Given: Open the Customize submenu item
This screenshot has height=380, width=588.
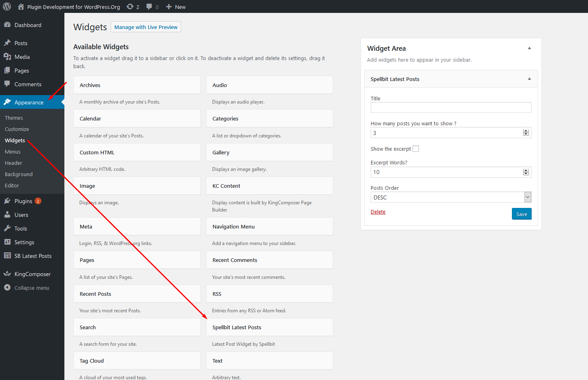Looking at the screenshot, I should tap(17, 129).
